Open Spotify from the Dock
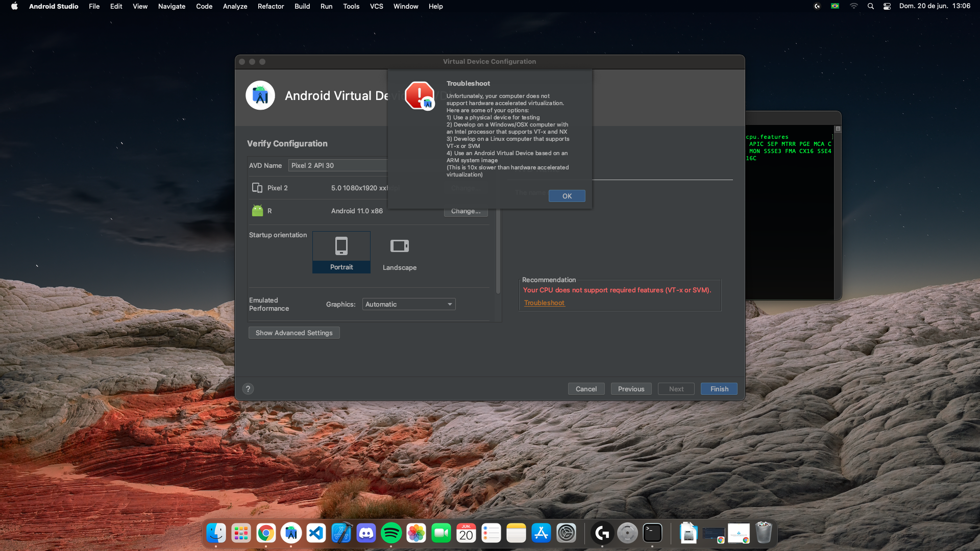The image size is (980, 551). [391, 533]
